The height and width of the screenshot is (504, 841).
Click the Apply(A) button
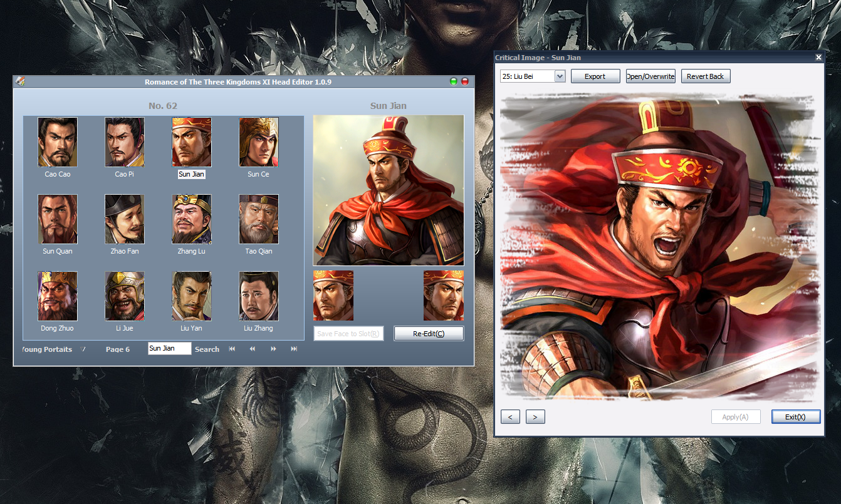coord(736,417)
